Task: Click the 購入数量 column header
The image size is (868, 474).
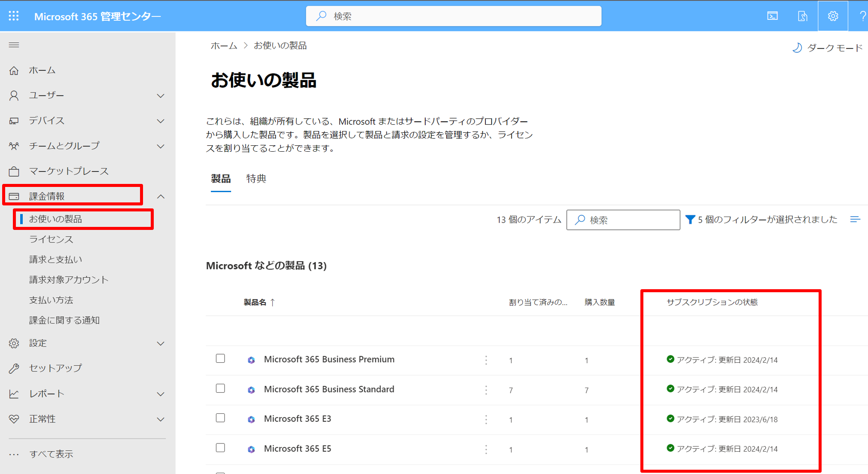Action: [600, 302]
